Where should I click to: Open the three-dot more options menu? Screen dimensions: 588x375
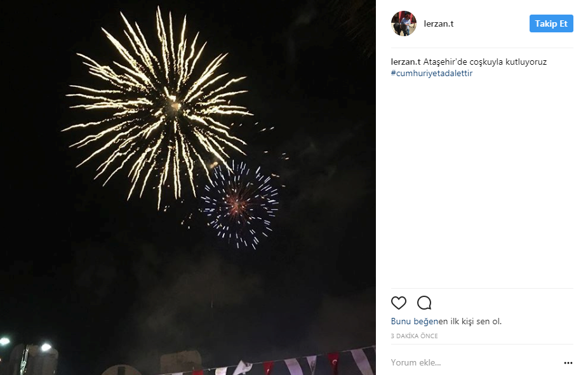click(568, 363)
